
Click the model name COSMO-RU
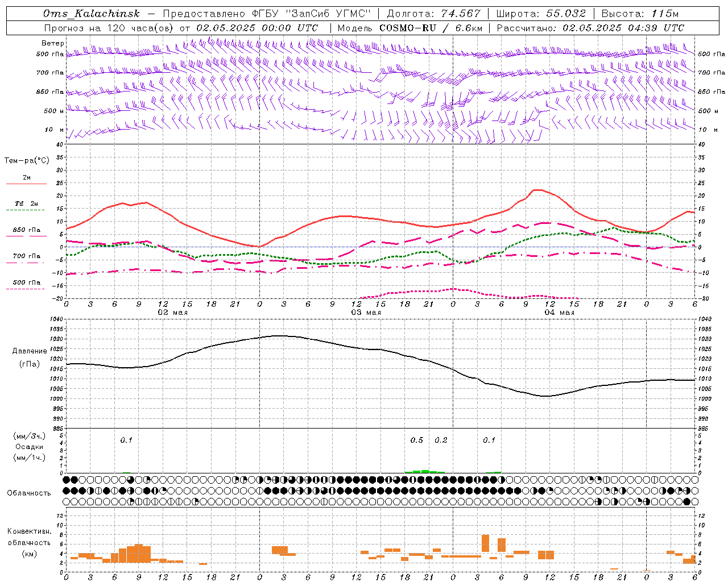[x=407, y=28]
